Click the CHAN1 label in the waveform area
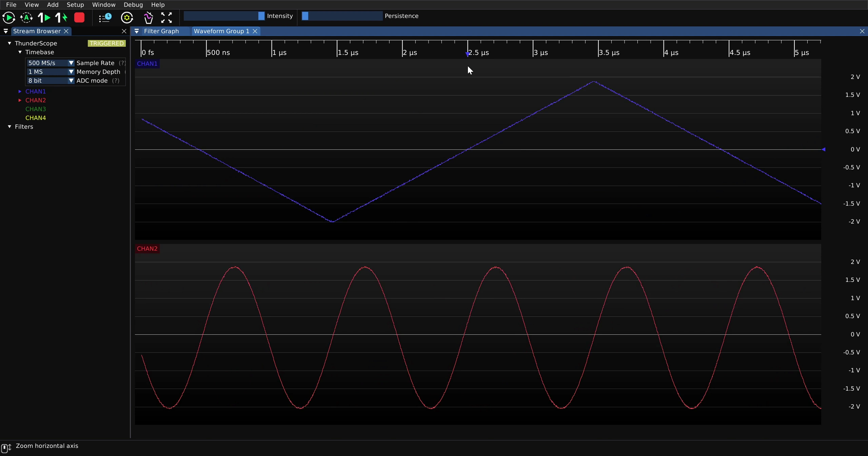The height and width of the screenshot is (456, 868). tap(147, 64)
